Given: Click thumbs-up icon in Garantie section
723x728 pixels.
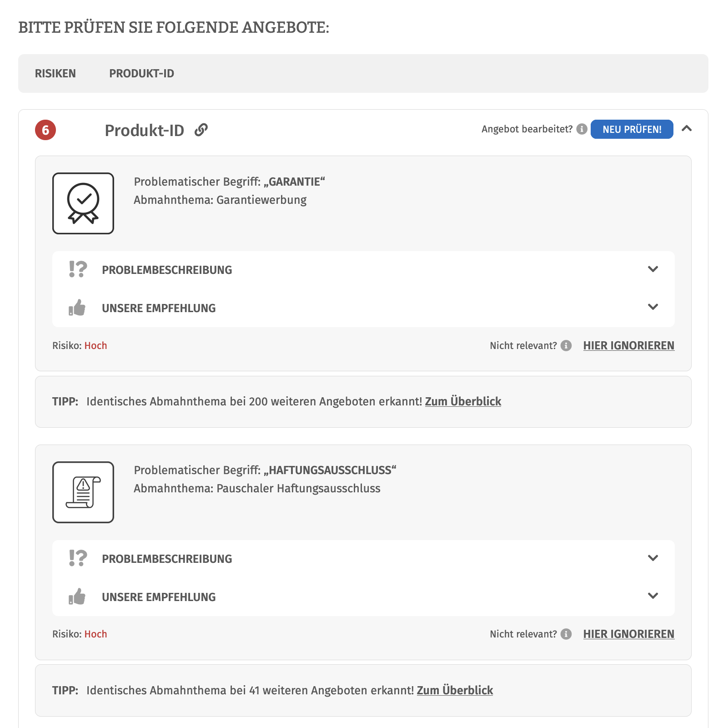Looking at the screenshot, I should 77,308.
